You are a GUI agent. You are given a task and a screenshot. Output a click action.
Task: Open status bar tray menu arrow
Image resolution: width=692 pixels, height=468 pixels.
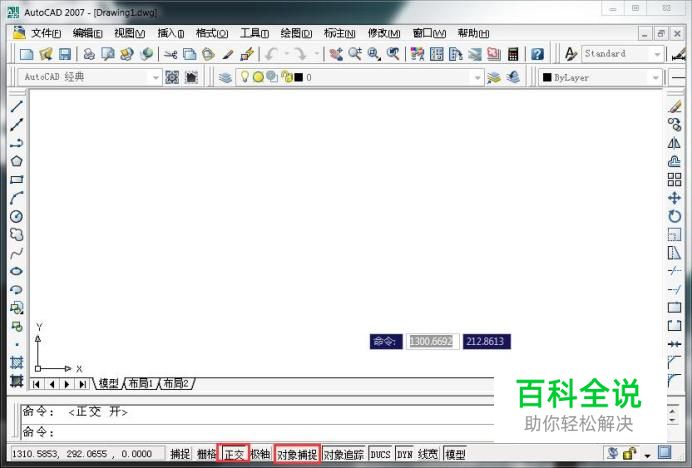[647, 455]
